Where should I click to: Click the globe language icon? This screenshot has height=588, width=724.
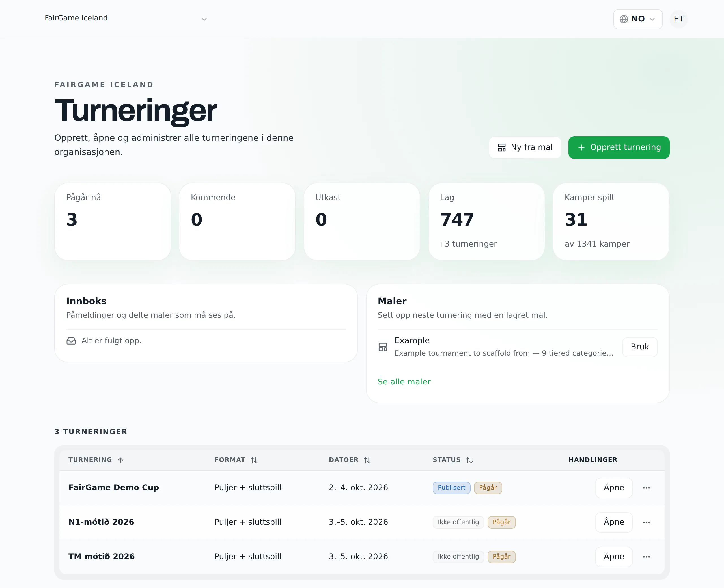(624, 19)
